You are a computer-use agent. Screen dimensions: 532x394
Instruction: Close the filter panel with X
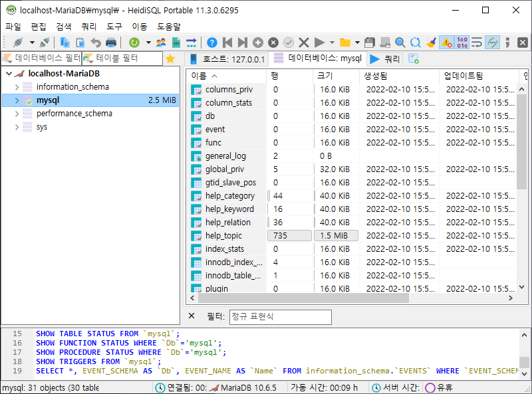point(192,316)
